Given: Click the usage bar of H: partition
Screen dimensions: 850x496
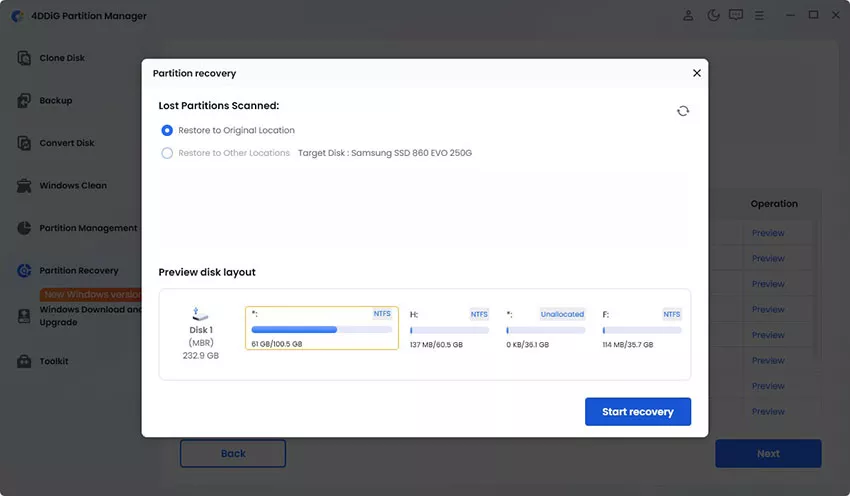Looking at the screenshot, I should point(449,330).
